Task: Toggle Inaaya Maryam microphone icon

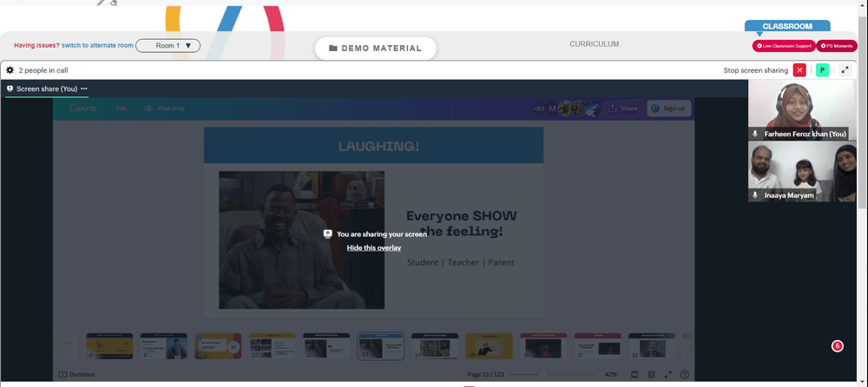Action: (755, 195)
